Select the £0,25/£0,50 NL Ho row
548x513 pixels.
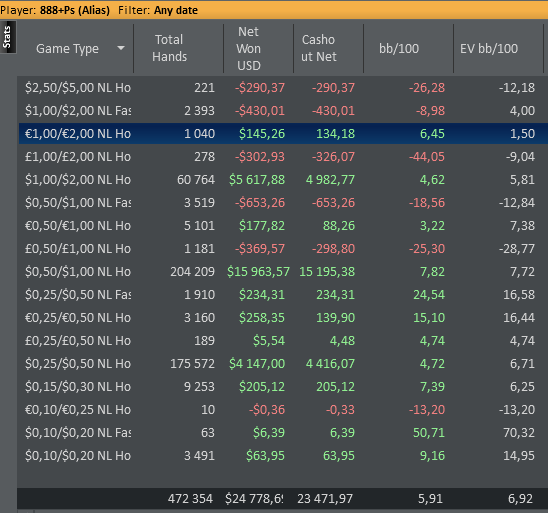283,341
